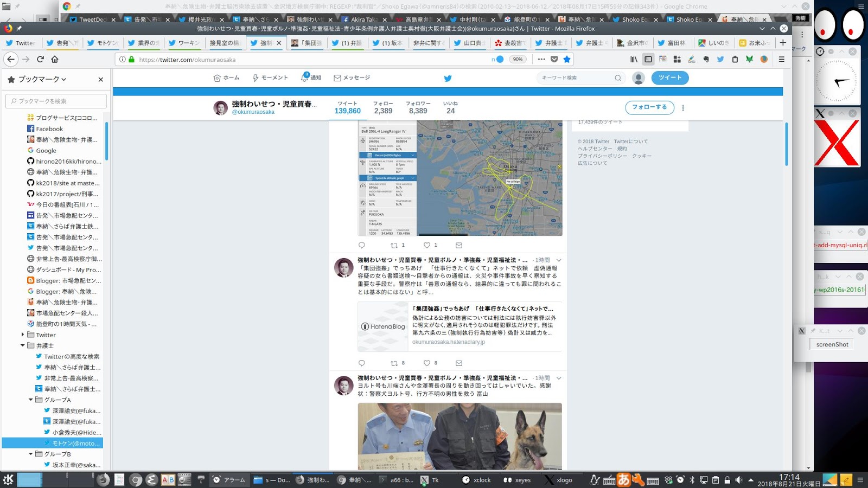
Task: Click the フォローする button
Action: click(x=649, y=107)
